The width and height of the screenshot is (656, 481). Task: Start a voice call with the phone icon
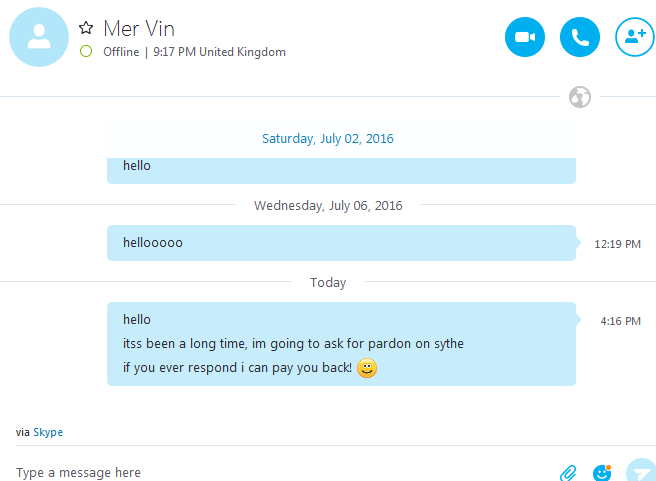[579, 38]
